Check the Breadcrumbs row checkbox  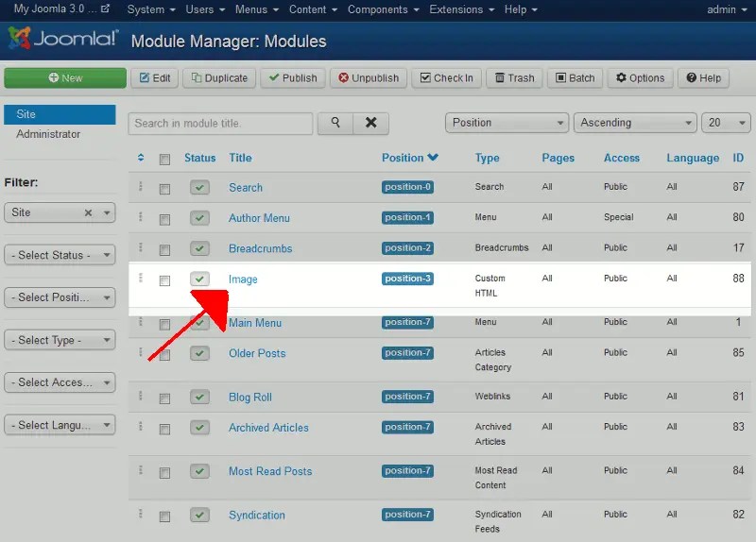164,250
